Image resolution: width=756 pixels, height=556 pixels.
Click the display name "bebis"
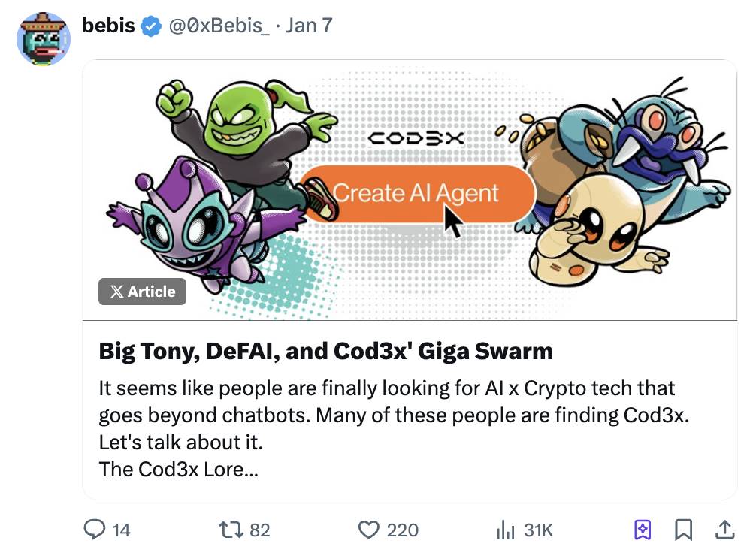coord(108,26)
